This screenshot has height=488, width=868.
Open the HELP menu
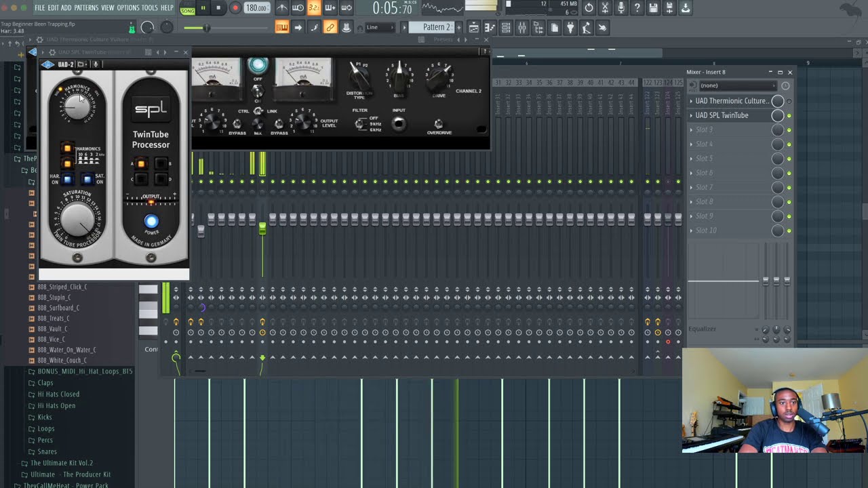(x=167, y=8)
